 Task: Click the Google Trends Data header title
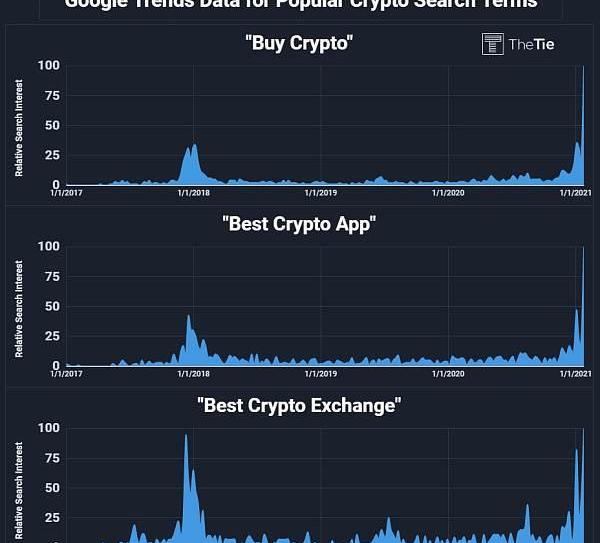click(300, 4)
